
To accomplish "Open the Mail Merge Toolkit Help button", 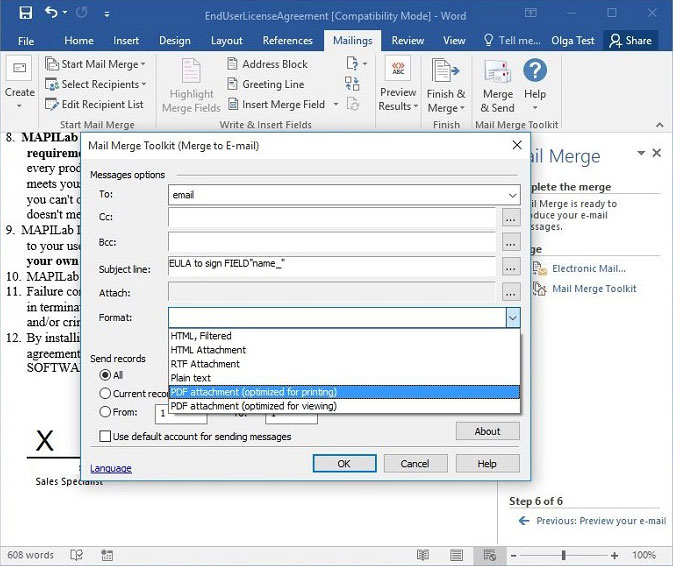I will pyautogui.click(x=535, y=85).
